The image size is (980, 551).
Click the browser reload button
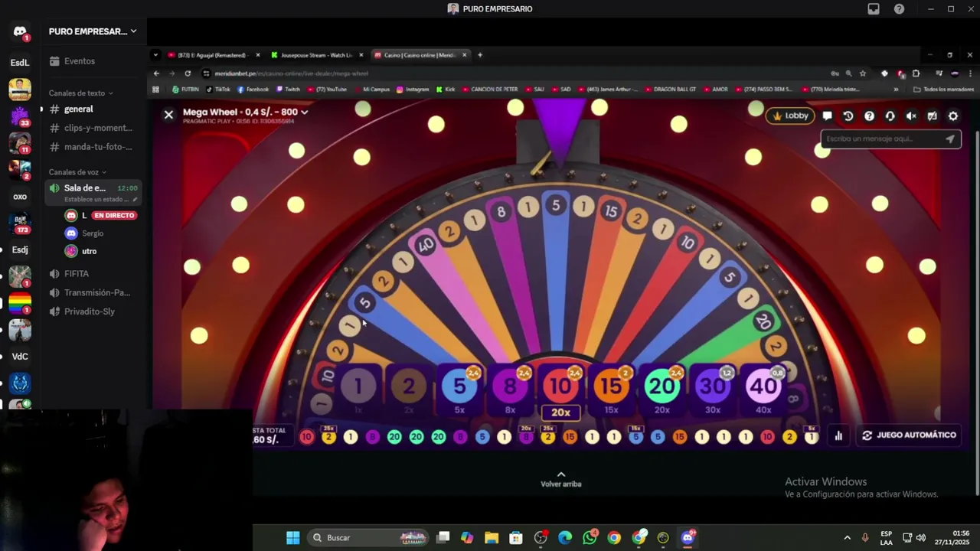click(188, 73)
